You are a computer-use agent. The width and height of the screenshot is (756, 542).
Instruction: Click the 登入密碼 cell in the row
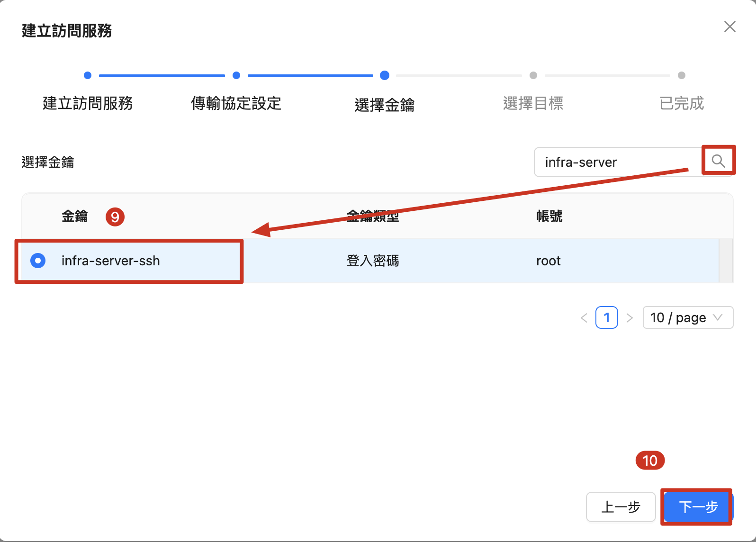click(x=373, y=261)
